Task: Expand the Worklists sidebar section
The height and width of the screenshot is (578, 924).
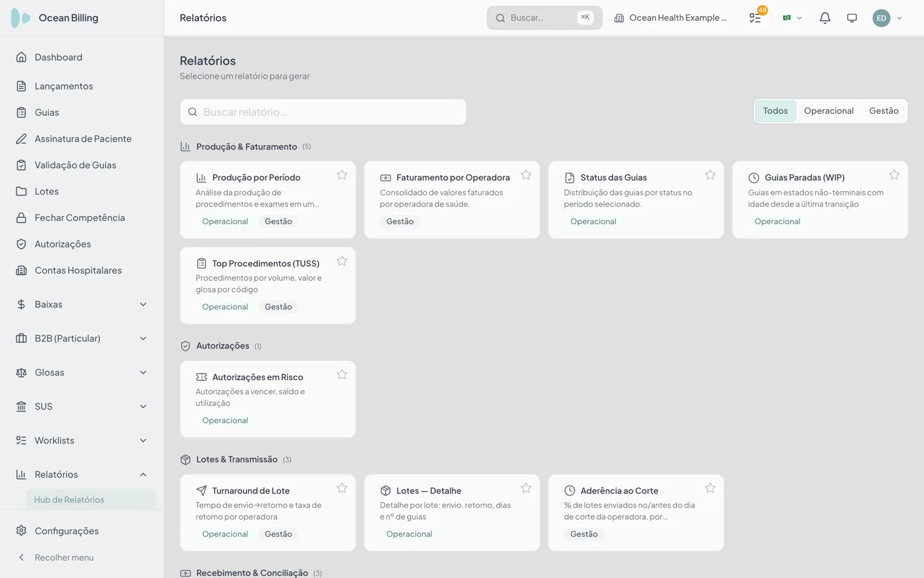Action: [x=82, y=440]
